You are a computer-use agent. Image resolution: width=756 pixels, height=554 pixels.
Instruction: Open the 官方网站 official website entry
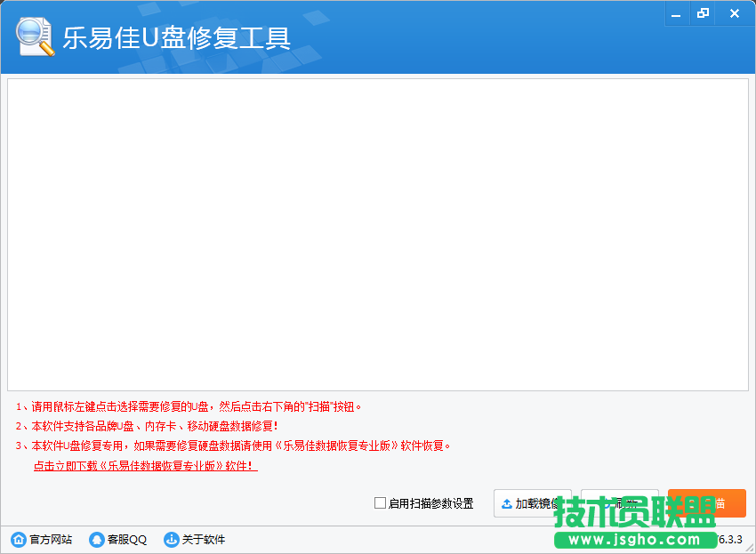[49, 539]
